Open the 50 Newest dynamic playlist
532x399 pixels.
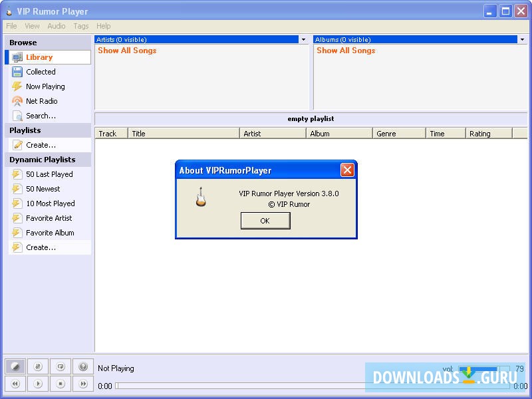48,189
